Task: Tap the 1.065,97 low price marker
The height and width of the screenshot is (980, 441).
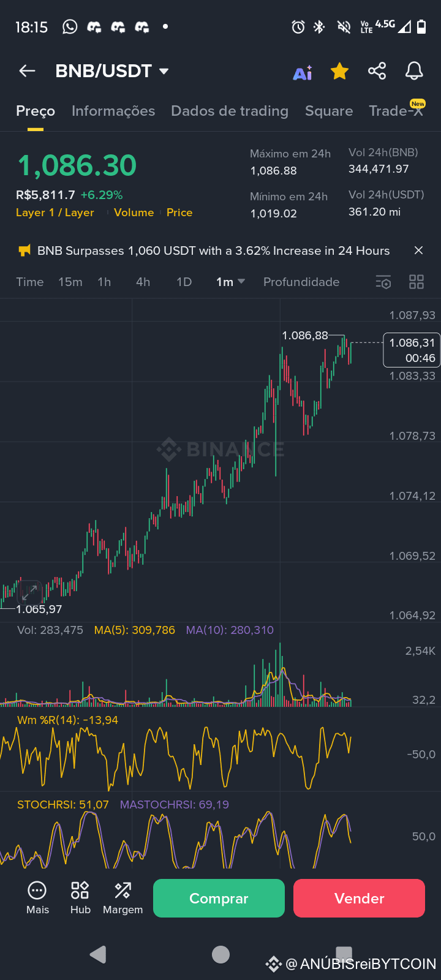Action: click(39, 609)
